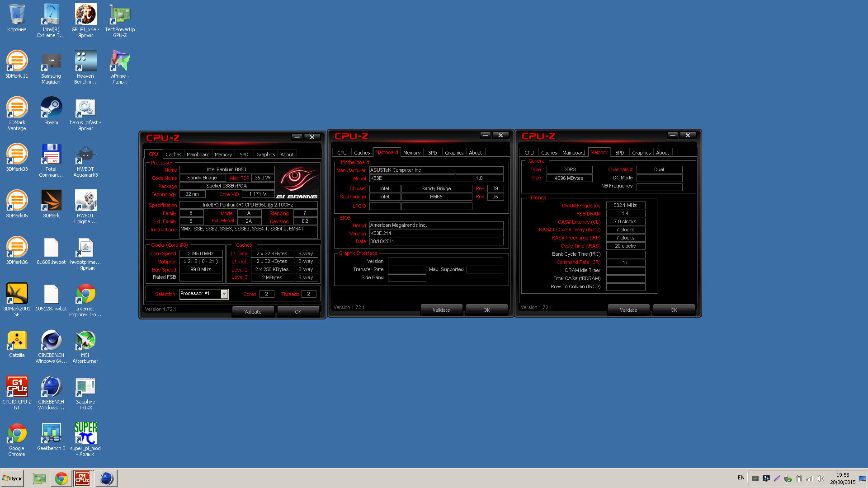The image size is (868, 488).
Task: Open Total Commander desktop icon
Action: 51,160
